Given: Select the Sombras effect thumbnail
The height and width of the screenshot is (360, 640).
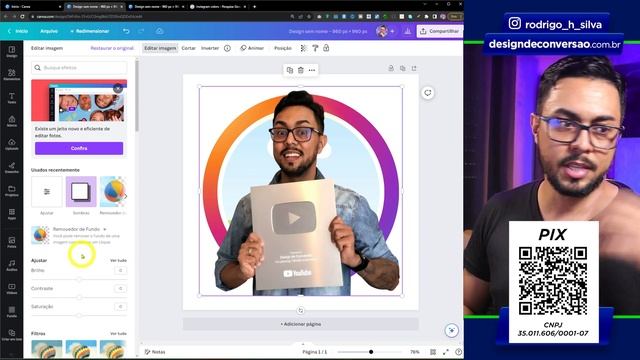Looking at the screenshot, I should [x=81, y=192].
